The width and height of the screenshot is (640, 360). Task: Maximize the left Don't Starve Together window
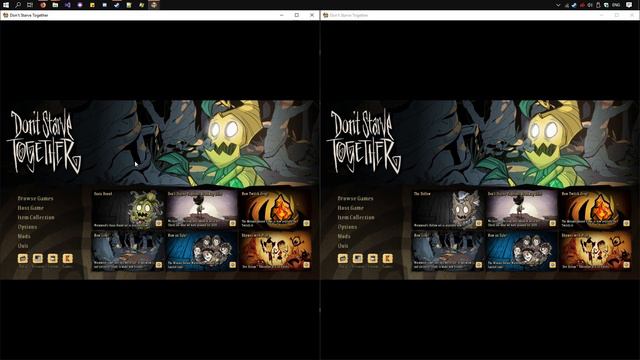(x=297, y=15)
